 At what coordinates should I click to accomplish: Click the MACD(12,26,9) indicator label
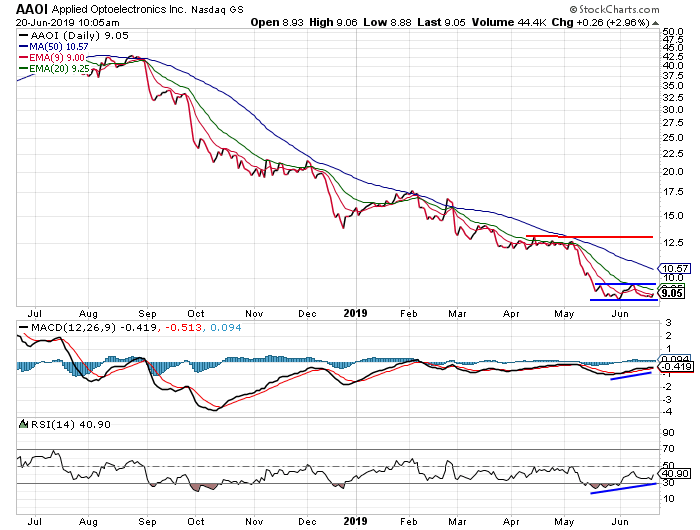(73, 328)
